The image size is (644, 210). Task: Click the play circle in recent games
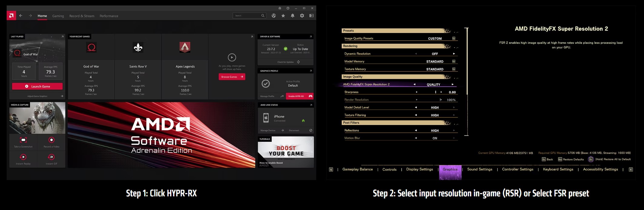(232, 57)
